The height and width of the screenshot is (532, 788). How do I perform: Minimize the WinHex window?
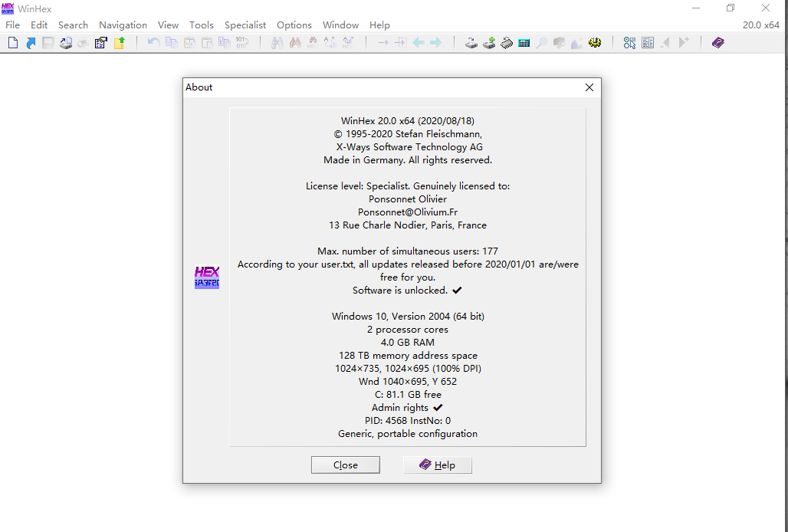pyautogui.click(x=695, y=8)
